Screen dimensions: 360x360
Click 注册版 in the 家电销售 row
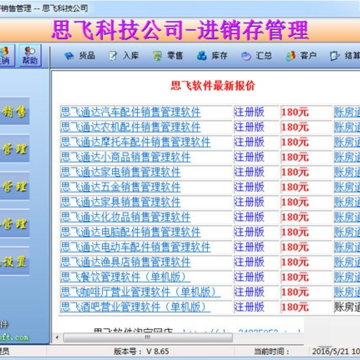pyautogui.click(x=249, y=172)
